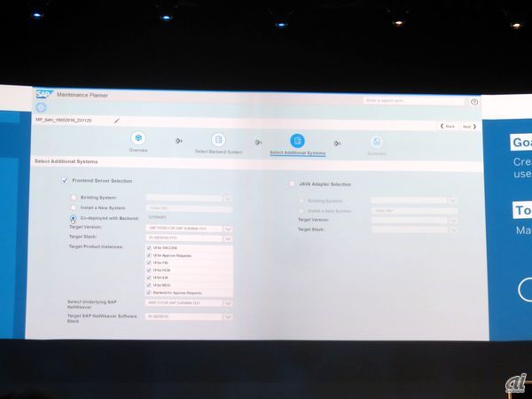Open the frontend Target Version dropdown
532x399 pixels.
[228, 229]
